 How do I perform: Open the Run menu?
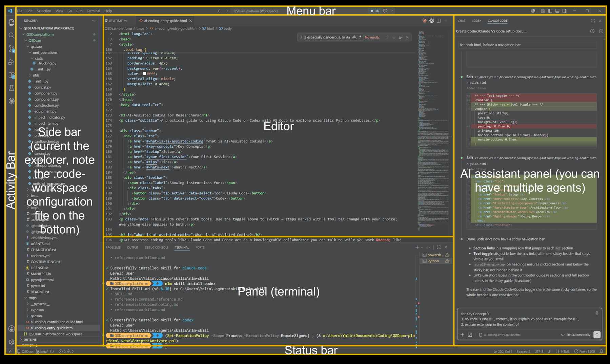(x=79, y=11)
